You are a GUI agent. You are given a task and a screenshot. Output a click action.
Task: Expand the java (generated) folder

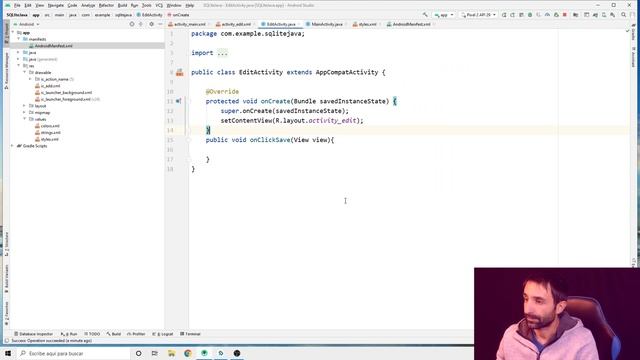(x=18, y=59)
